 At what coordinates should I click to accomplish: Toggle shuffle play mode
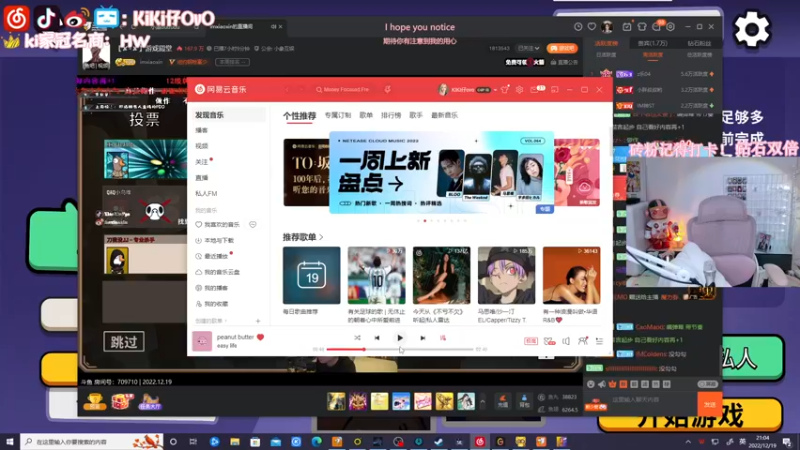coord(357,338)
